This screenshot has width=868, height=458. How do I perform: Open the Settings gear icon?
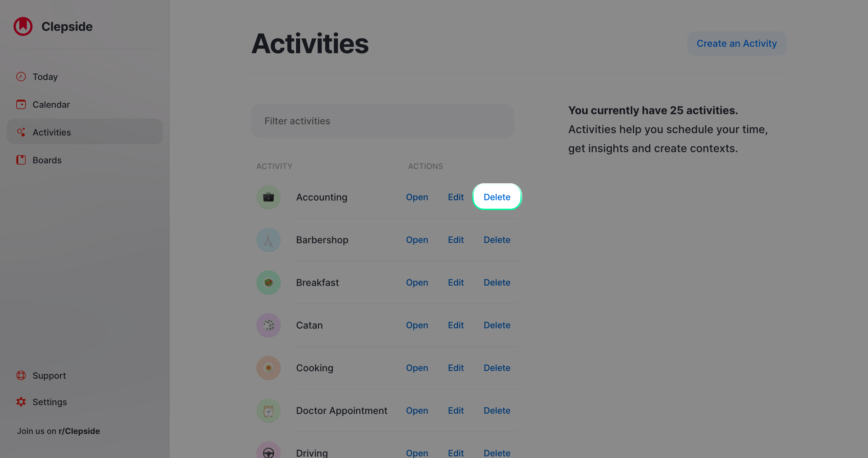pyautogui.click(x=21, y=402)
